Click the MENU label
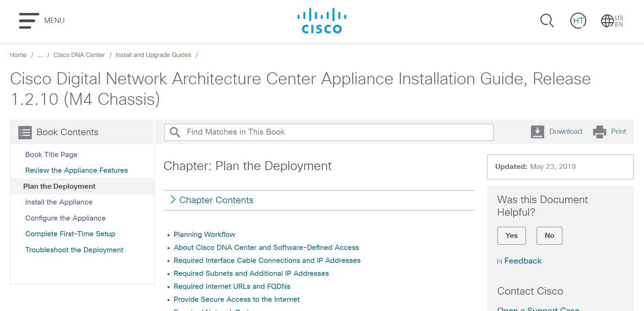The height and width of the screenshot is (311, 644). click(54, 20)
